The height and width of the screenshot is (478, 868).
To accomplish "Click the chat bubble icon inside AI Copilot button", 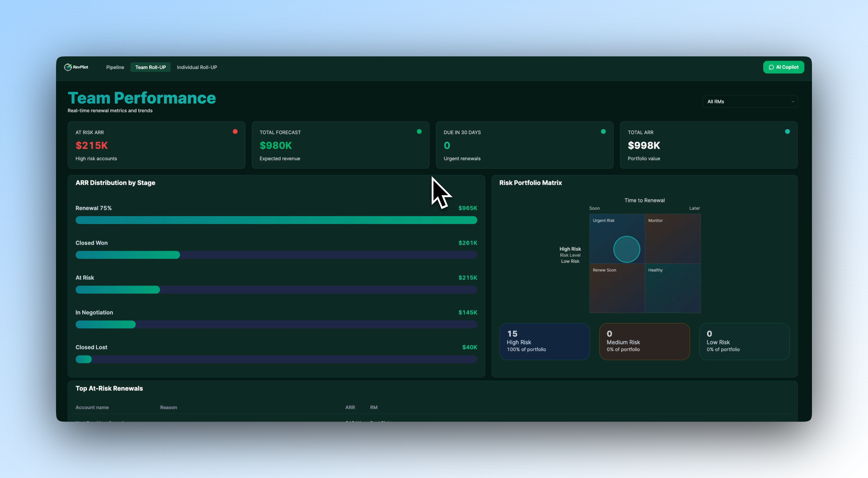I will point(772,67).
